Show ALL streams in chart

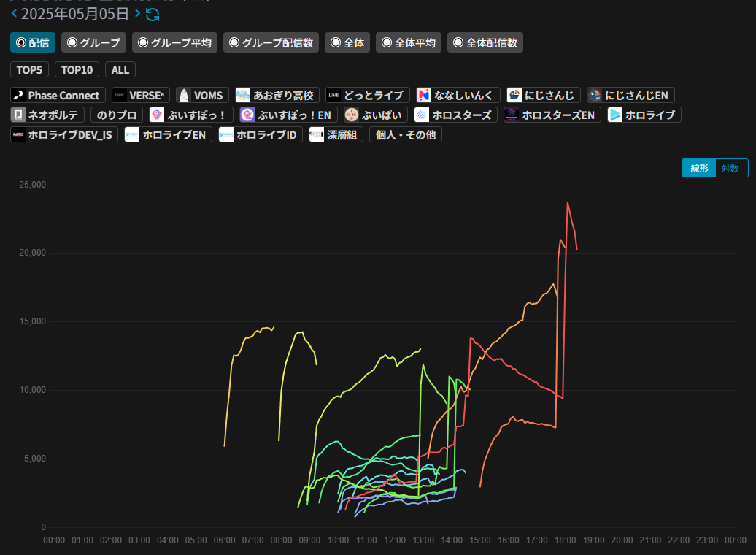coord(120,69)
